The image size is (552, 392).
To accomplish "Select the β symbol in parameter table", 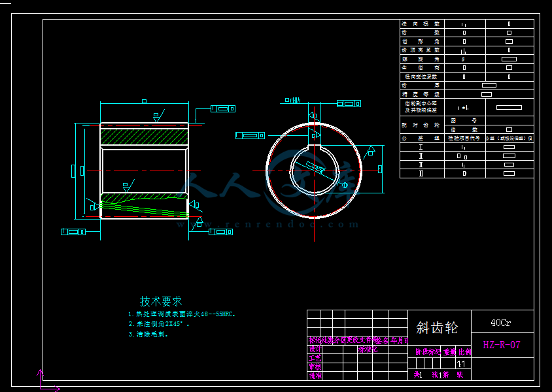I will (x=463, y=59).
